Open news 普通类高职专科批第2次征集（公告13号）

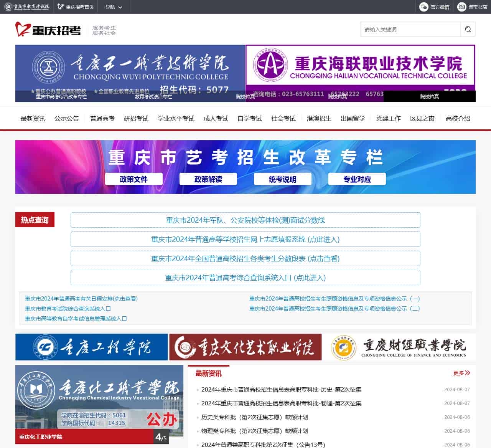pos(263,445)
